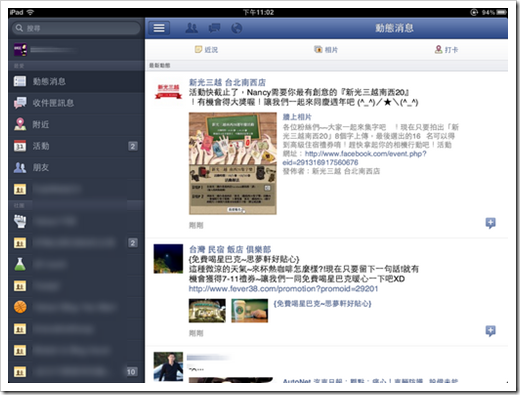Image resolution: width=520 pixels, height=395 pixels.
Task: Open the sidebar group with badge 10
Action: pyautogui.click(x=77, y=371)
